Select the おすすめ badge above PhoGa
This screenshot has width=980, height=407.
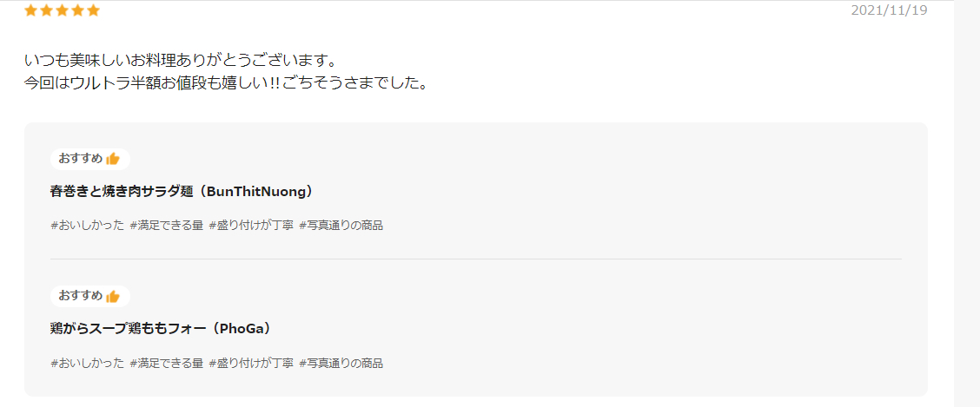pos(90,297)
